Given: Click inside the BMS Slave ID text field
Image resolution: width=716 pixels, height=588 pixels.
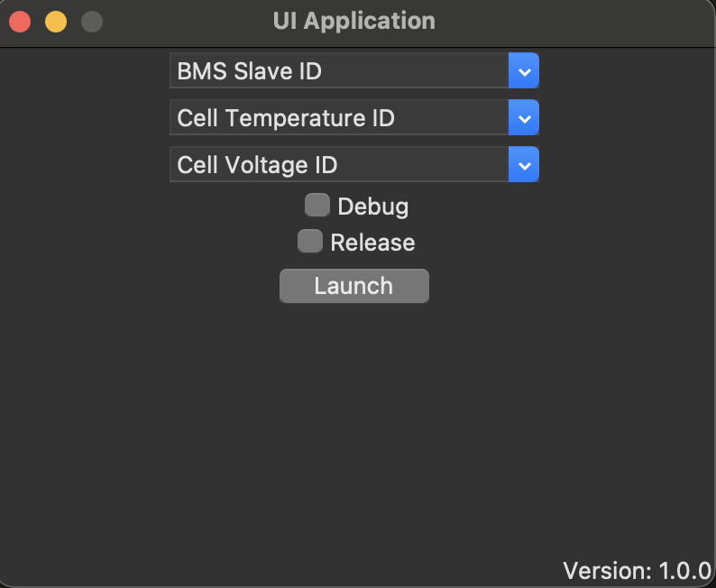Looking at the screenshot, I should coord(338,70).
